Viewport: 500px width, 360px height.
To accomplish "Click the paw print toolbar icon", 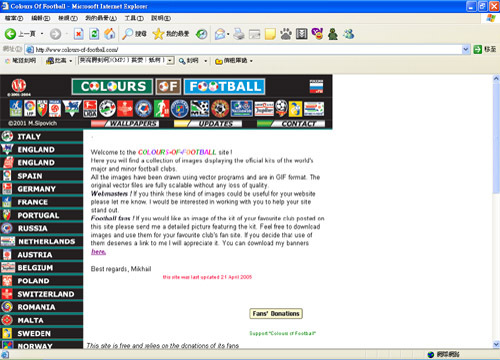I will (286, 34).
